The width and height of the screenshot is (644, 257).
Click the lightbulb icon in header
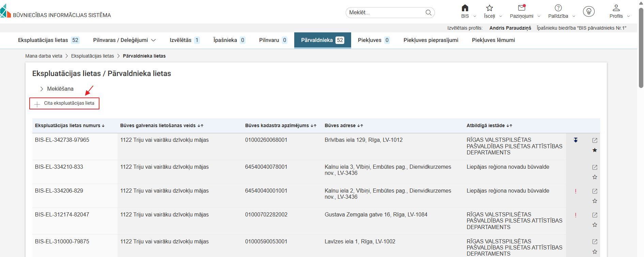(588, 12)
